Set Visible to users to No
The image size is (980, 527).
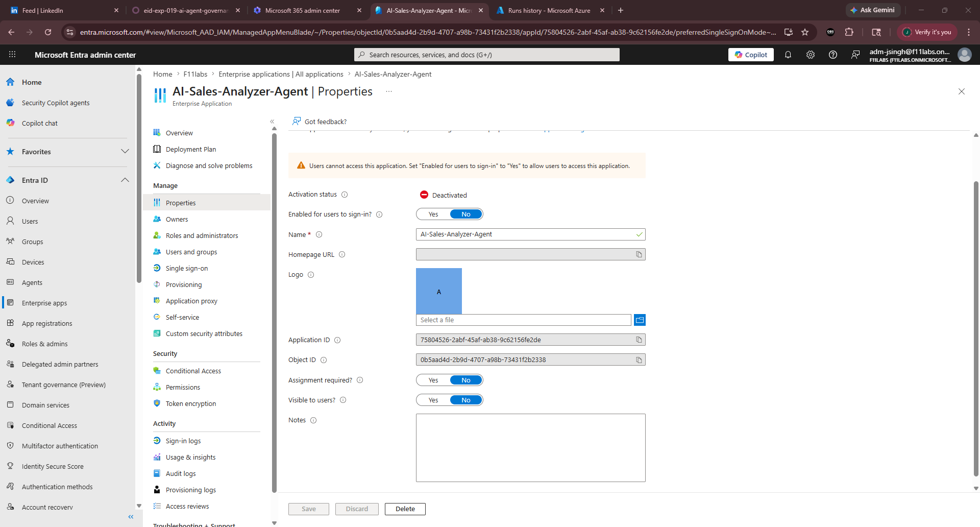click(x=466, y=400)
